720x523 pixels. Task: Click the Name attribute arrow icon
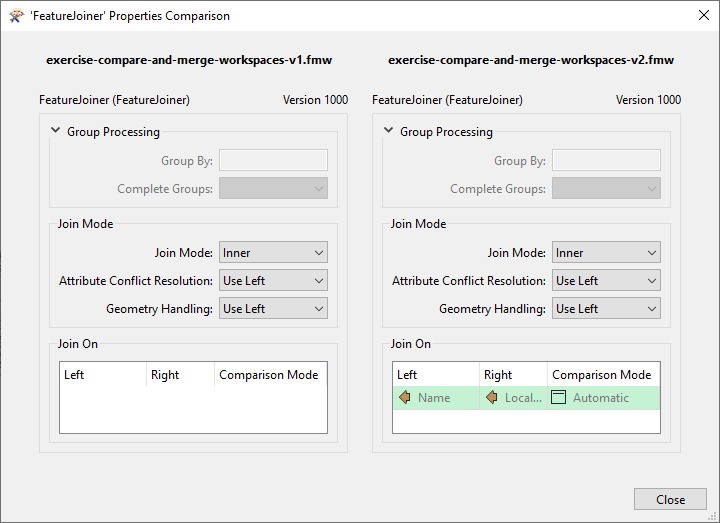point(405,398)
